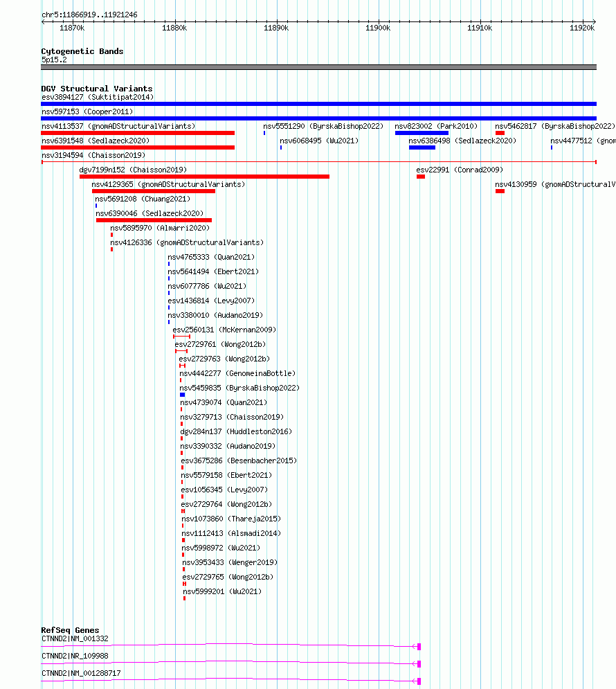616x689 pixels.
Task: Click nsv6386498 (Sedlazeck2020) label
Action: pos(462,141)
